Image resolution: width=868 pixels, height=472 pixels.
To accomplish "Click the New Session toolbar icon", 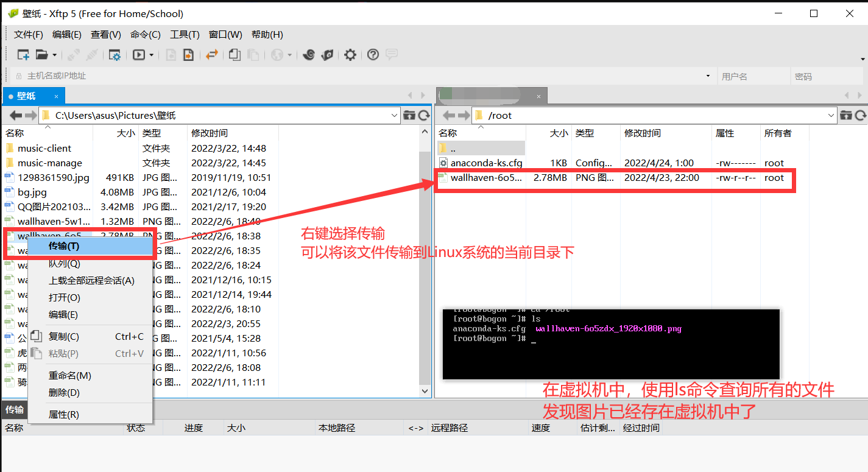I will coord(23,55).
